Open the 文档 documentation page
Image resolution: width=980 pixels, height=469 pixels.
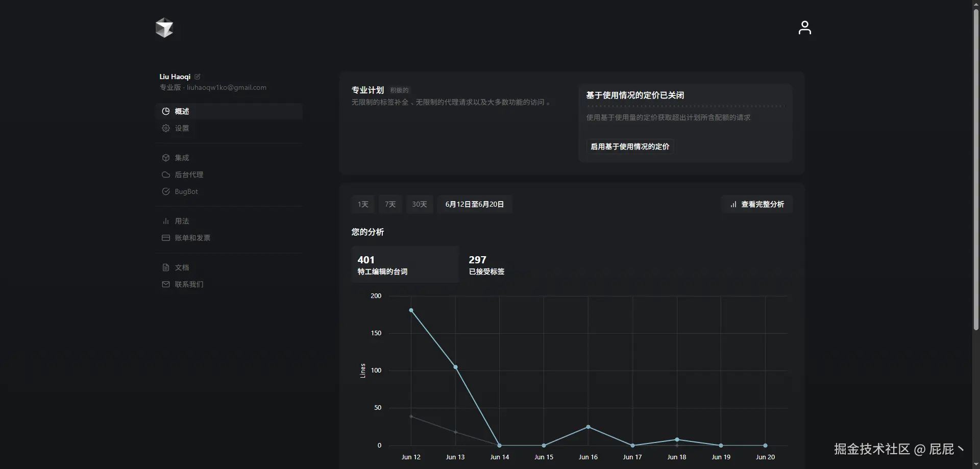(x=182, y=267)
